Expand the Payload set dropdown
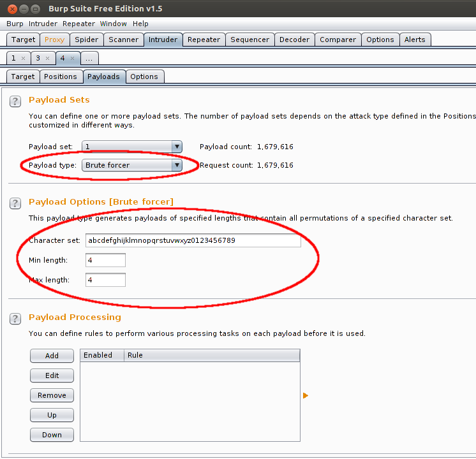This screenshot has width=476, height=459. point(177,147)
